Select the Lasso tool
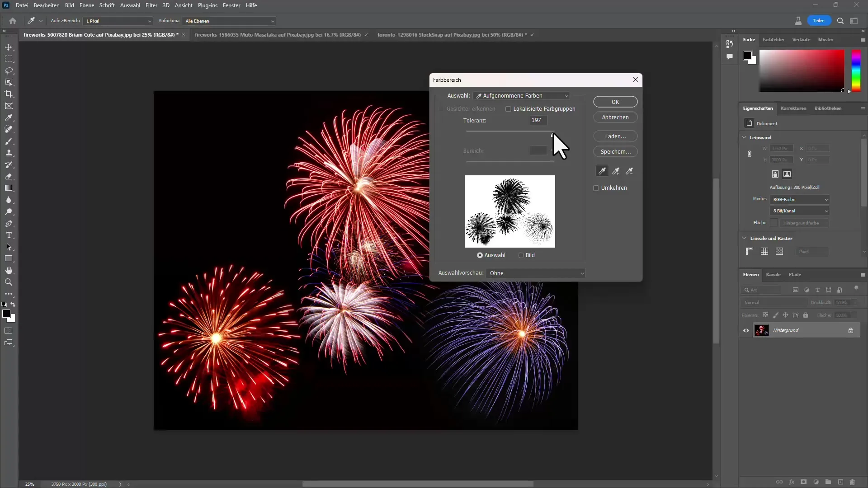Image resolution: width=868 pixels, height=488 pixels. (x=9, y=70)
